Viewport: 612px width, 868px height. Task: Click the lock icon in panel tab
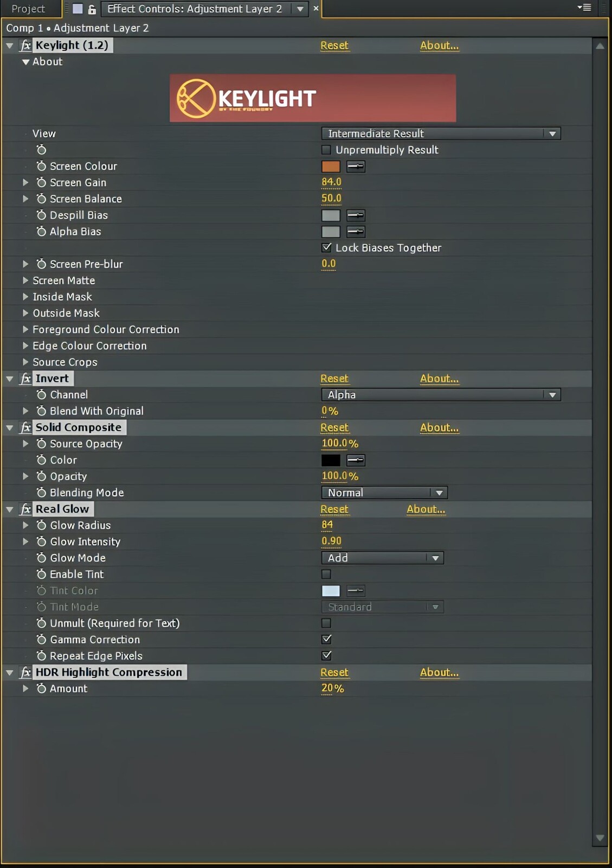coord(92,9)
